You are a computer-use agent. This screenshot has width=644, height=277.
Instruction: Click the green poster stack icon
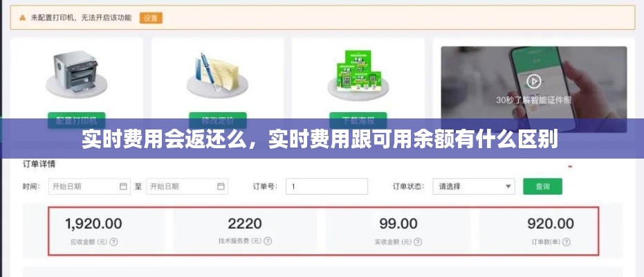[358, 74]
